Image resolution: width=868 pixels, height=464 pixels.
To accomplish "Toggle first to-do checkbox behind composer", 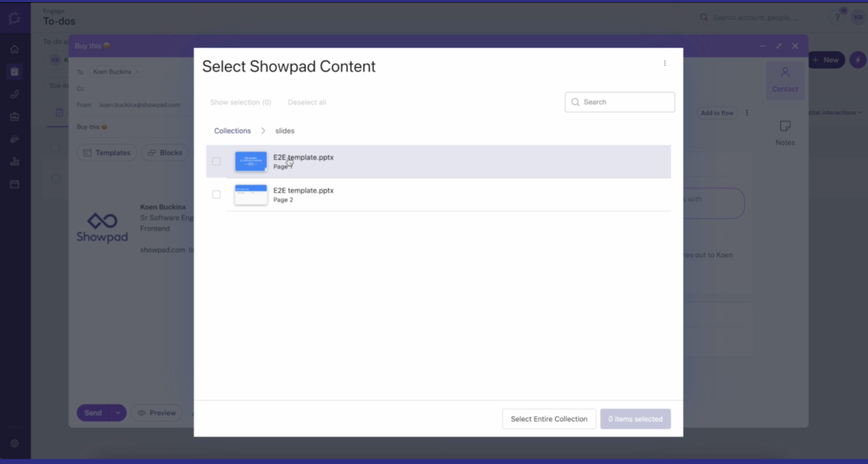I will coord(55,147).
